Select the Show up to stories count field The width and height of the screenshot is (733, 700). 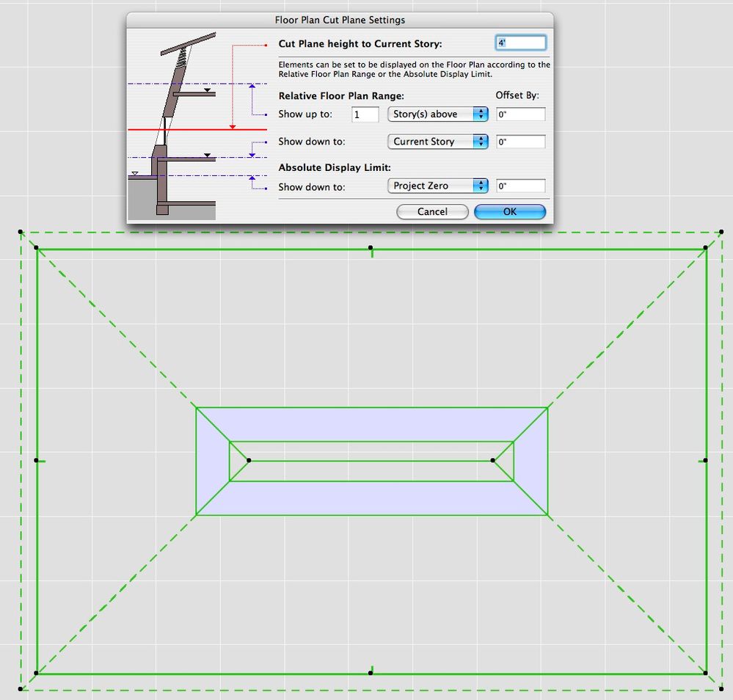coord(365,114)
